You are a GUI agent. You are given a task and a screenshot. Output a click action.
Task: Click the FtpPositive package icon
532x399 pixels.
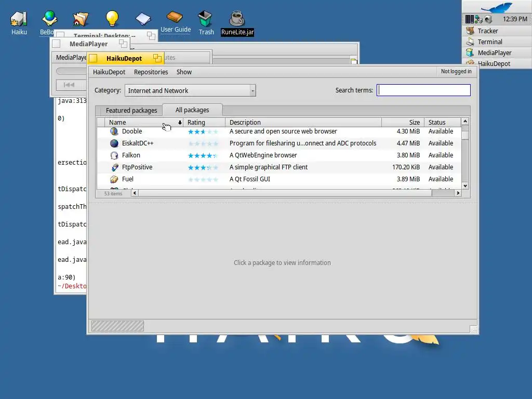pyautogui.click(x=115, y=167)
